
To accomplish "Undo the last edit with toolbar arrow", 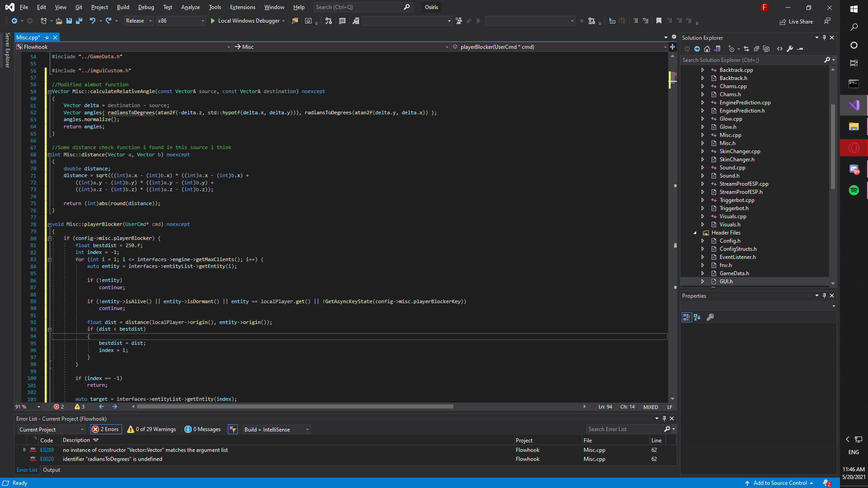I will [x=93, y=21].
